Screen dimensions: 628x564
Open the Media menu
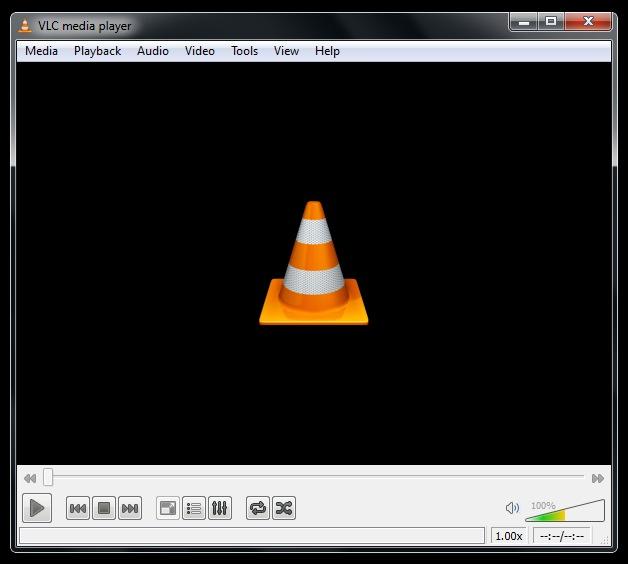point(41,51)
